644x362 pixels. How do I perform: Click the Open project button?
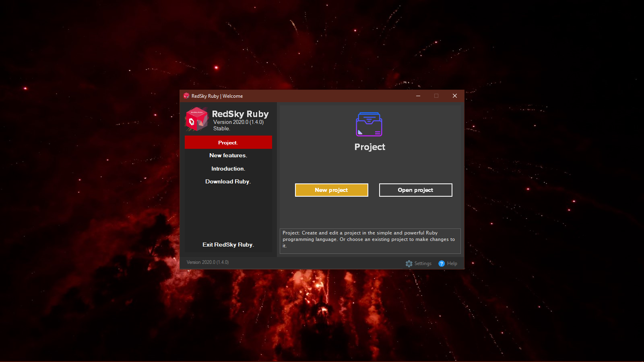(416, 190)
